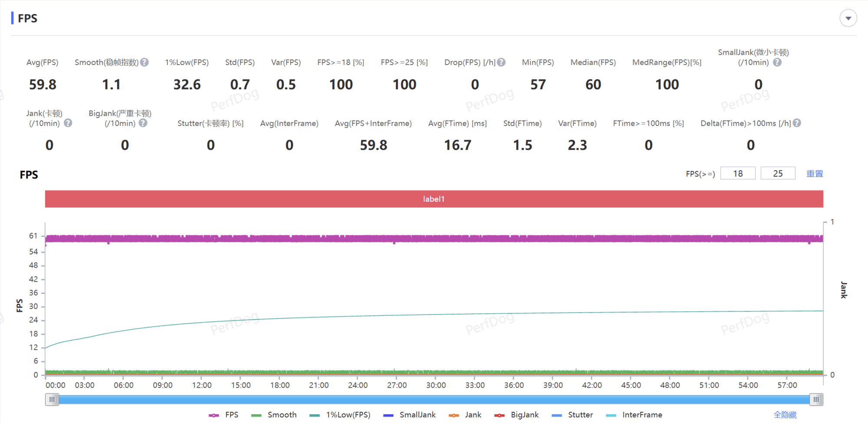
Task: Click 全隐藏 to hide all series
Action: 785,415
